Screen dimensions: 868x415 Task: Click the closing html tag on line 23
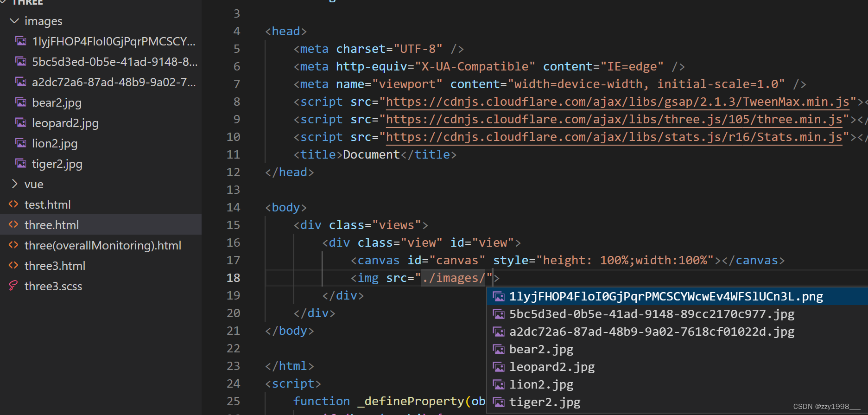click(290, 366)
